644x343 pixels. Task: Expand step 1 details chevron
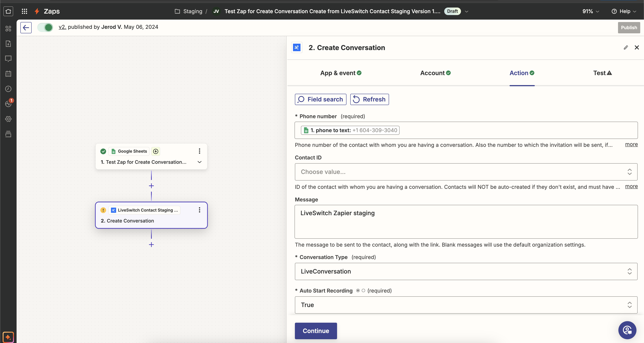coord(199,162)
